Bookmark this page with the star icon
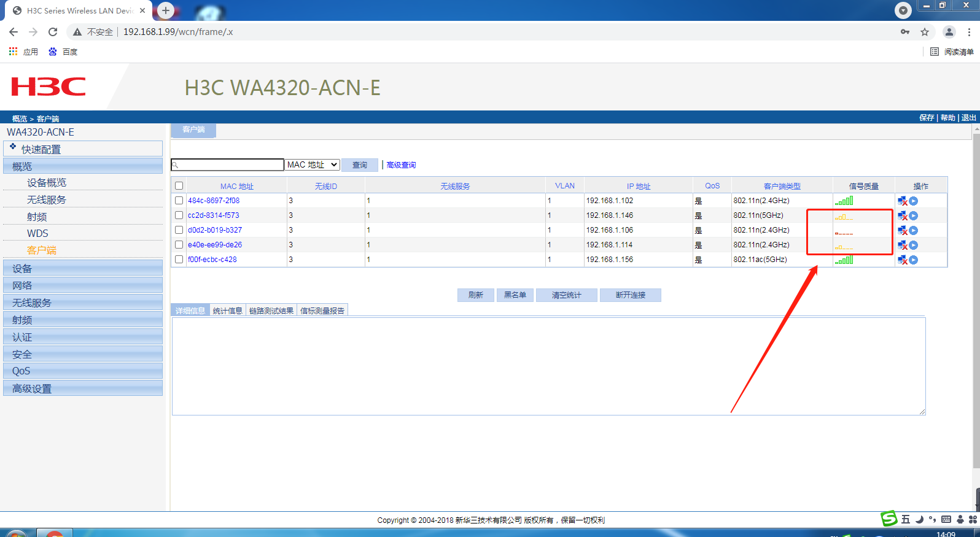The image size is (980, 537). click(x=925, y=32)
